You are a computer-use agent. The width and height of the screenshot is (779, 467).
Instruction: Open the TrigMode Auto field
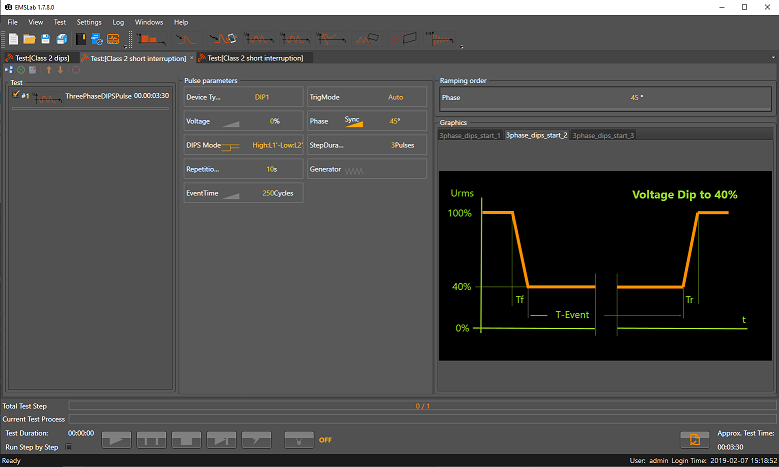coord(367,97)
